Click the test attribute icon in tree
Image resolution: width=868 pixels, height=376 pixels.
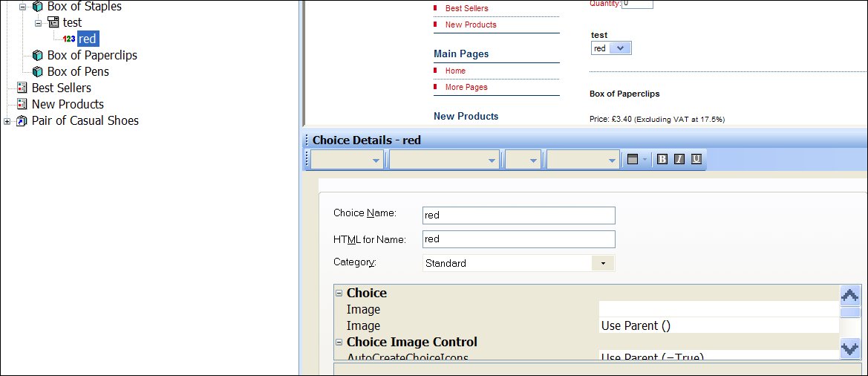(x=53, y=23)
